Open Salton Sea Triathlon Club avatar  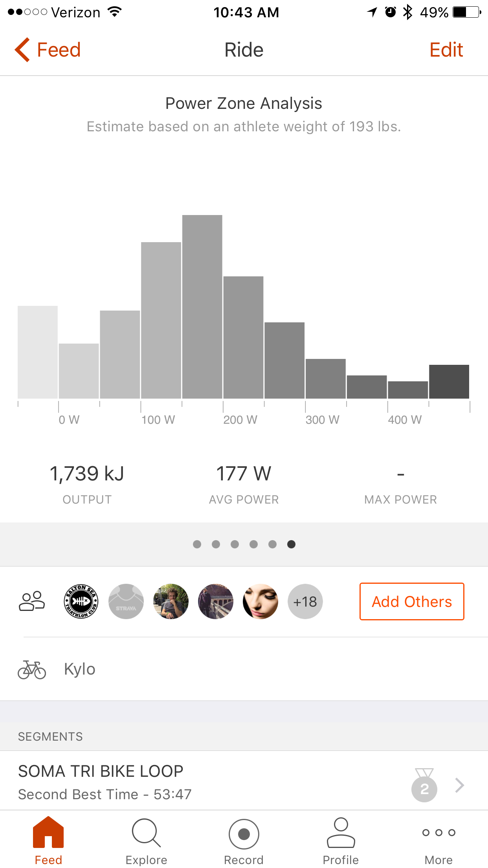(x=81, y=601)
